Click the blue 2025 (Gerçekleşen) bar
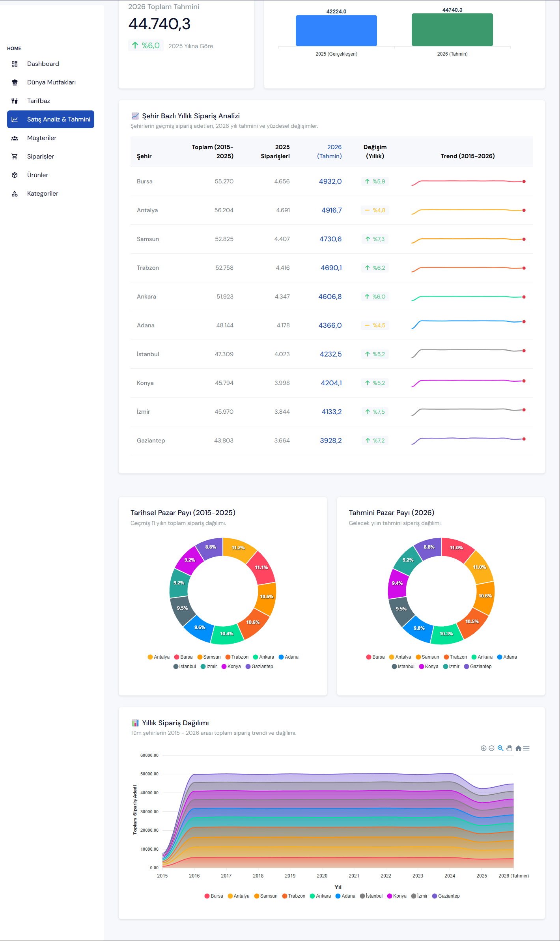This screenshot has height=941, width=560. tap(336, 31)
